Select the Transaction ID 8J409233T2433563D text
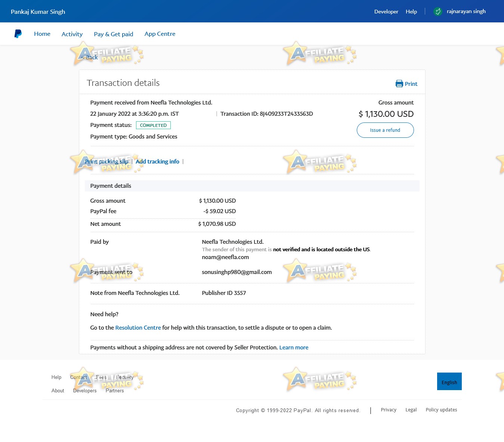This screenshot has width=504, height=442. click(267, 114)
